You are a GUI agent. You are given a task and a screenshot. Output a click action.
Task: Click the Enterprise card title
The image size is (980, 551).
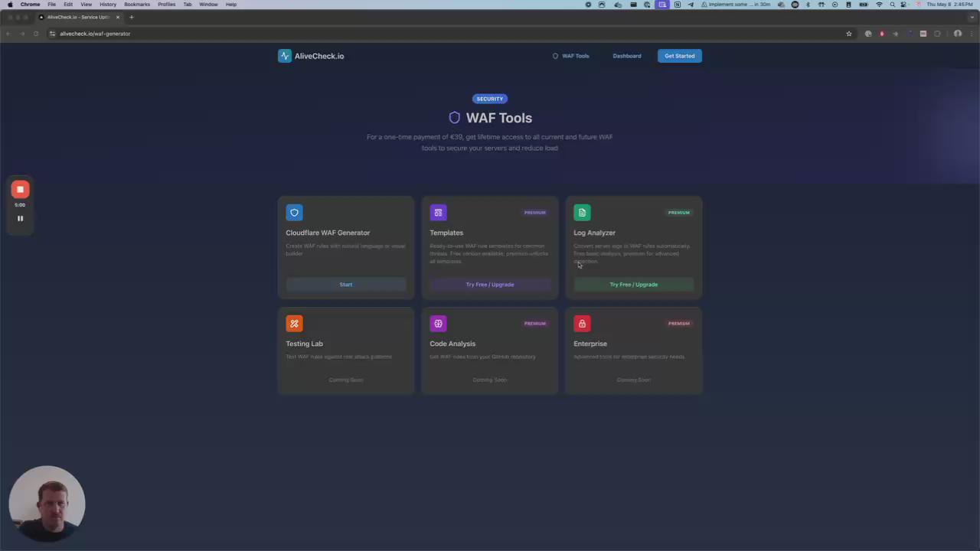pyautogui.click(x=590, y=344)
